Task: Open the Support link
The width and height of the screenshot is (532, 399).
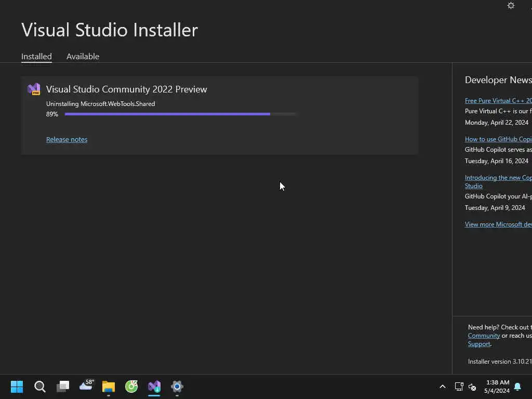Action: pos(479,344)
